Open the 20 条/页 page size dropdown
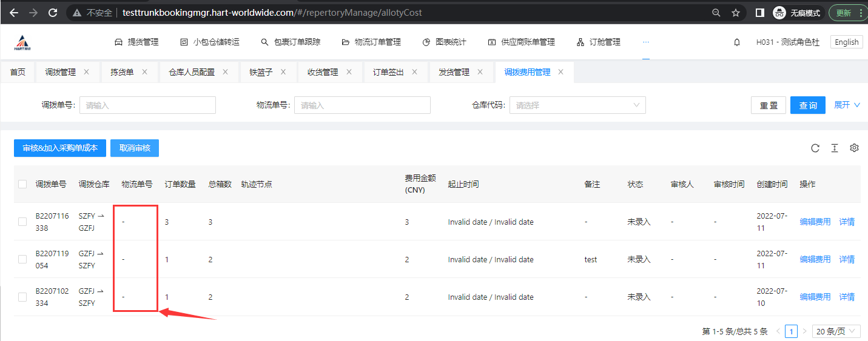The width and height of the screenshot is (868, 341). click(836, 331)
